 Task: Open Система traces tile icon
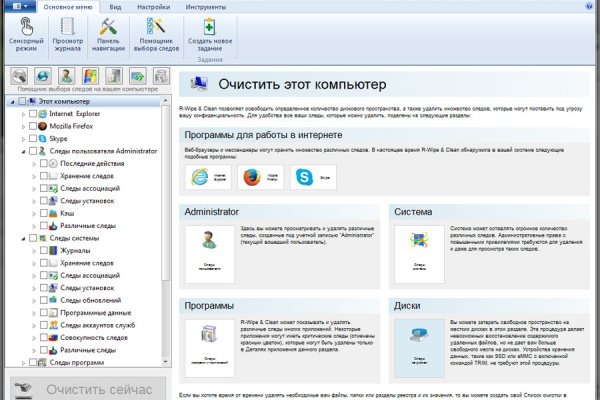pos(419,254)
